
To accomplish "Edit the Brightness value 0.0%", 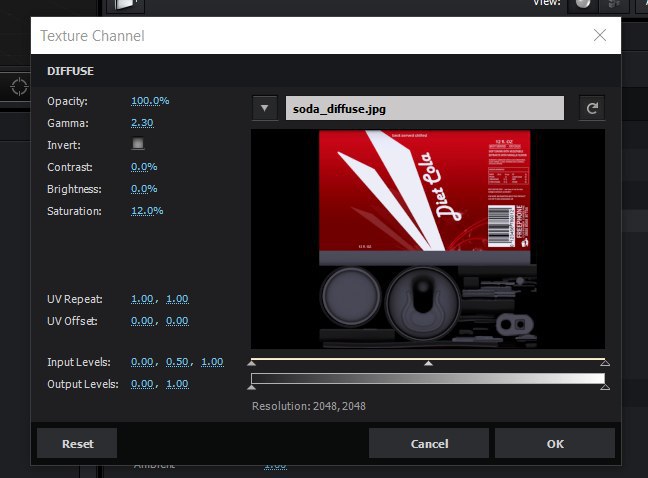I will coord(144,189).
